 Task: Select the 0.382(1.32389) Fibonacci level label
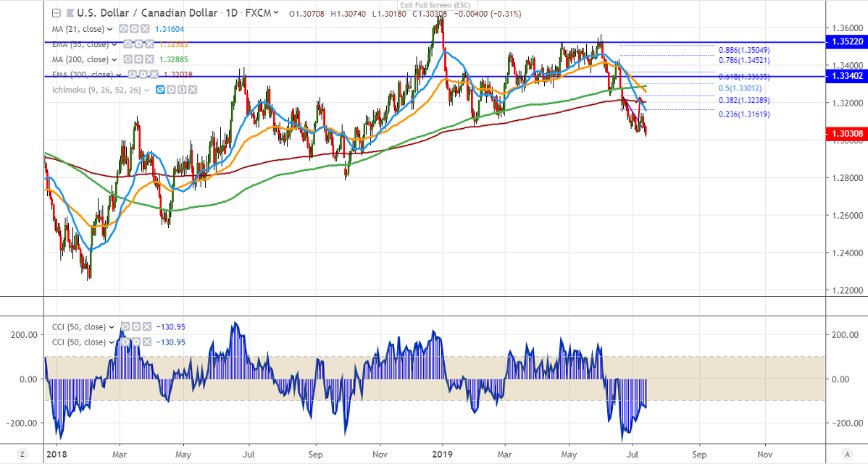(x=744, y=100)
